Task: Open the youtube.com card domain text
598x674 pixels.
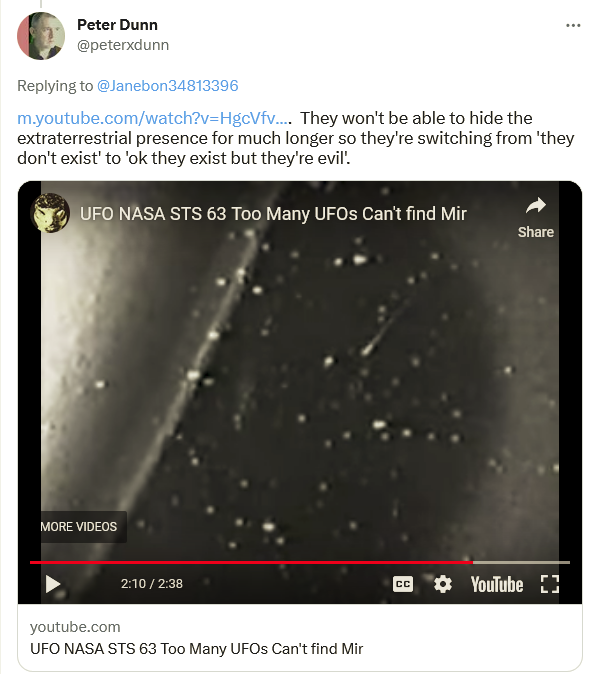Action: (x=75, y=627)
